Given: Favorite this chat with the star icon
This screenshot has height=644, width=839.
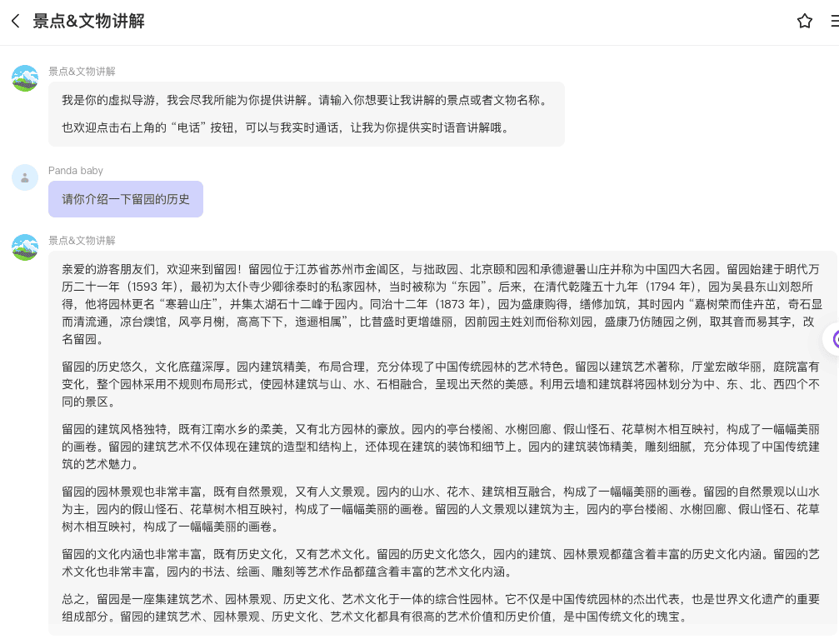Looking at the screenshot, I should pyautogui.click(x=804, y=22).
